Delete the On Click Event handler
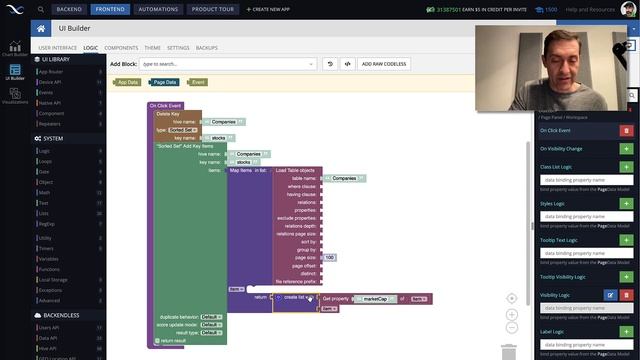Image resolution: width=640 pixels, height=360 pixels. [627, 131]
